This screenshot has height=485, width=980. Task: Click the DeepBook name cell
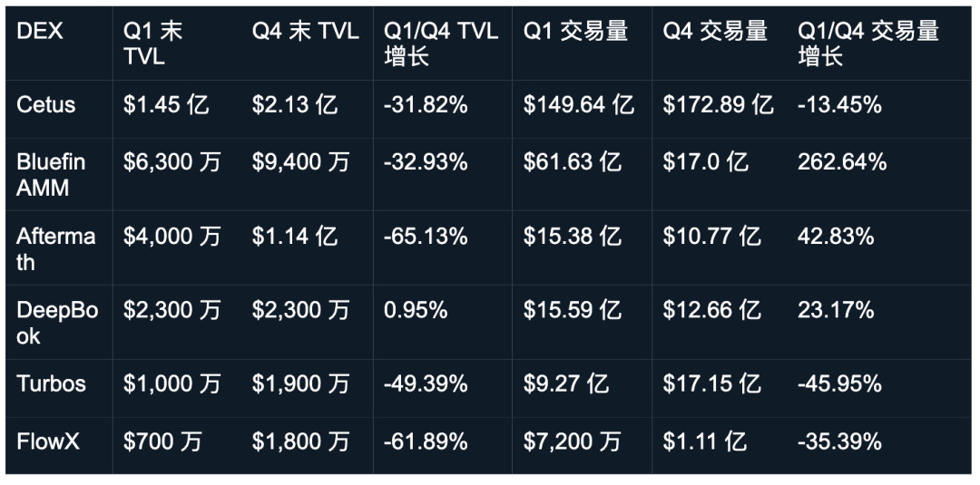[57, 323]
